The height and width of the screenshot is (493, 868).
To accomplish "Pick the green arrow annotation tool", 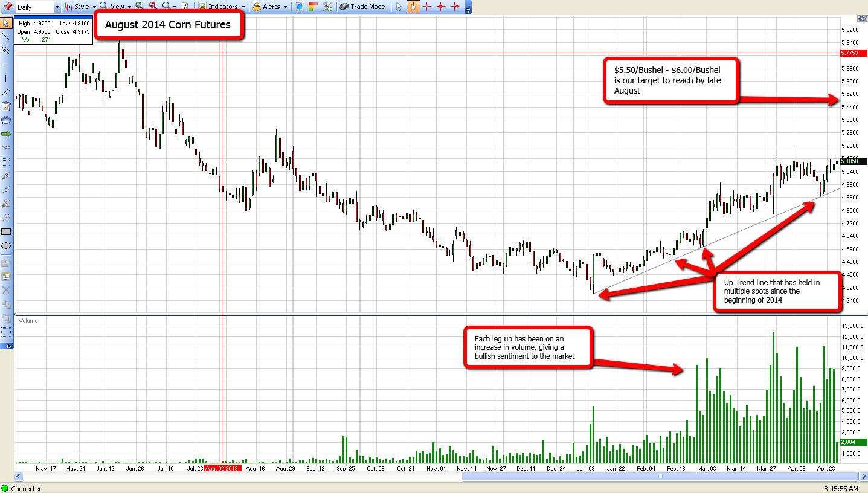I will point(6,134).
